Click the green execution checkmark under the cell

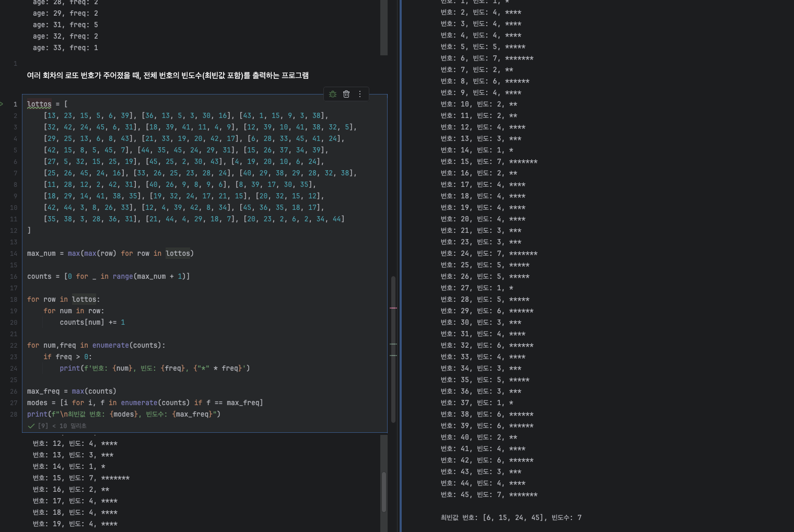[x=31, y=426]
